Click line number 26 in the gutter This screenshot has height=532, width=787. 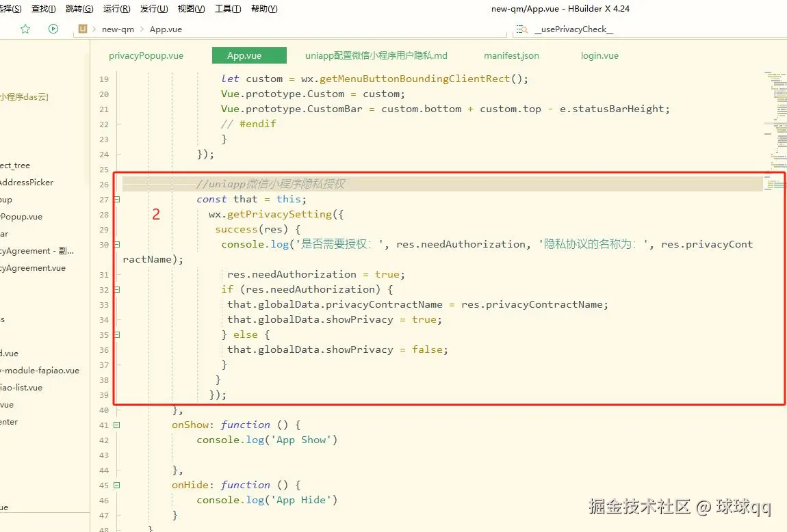[104, 185]
